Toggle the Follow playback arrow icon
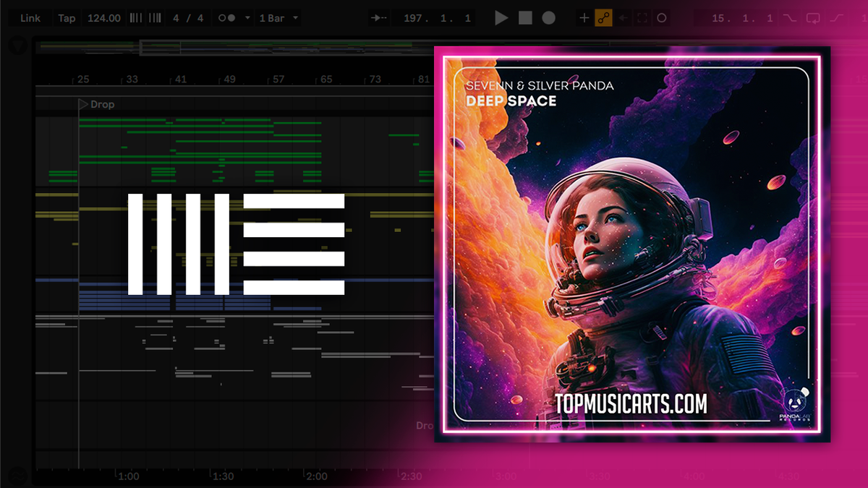 (x=377, y=18)
